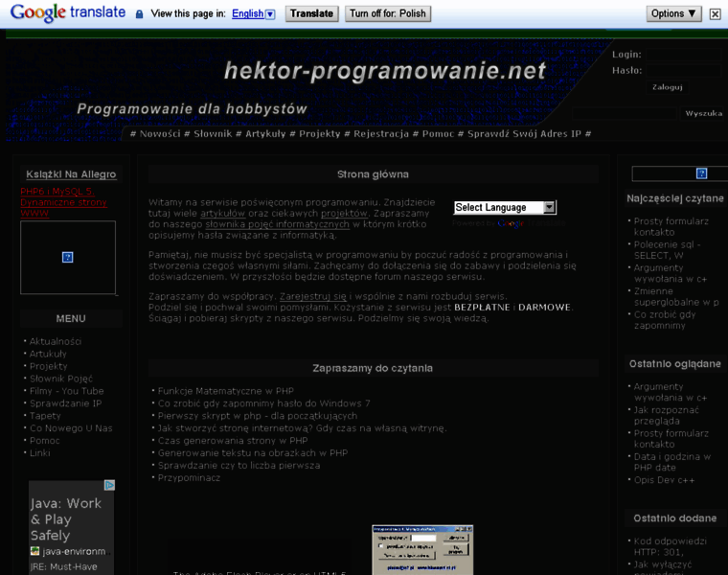Open the Options dropdown menu

click(x=673, y=13)
